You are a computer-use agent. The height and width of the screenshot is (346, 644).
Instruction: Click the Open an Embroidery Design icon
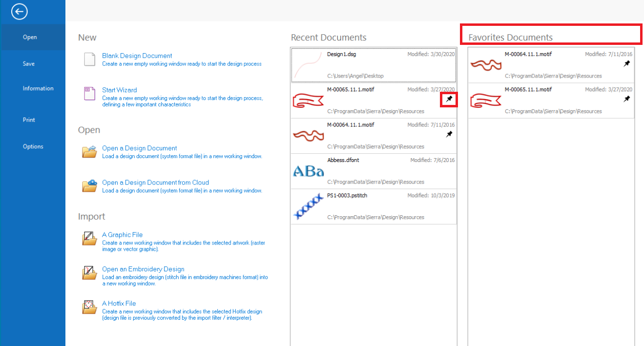pyautogui.click(x=89, y=273)
